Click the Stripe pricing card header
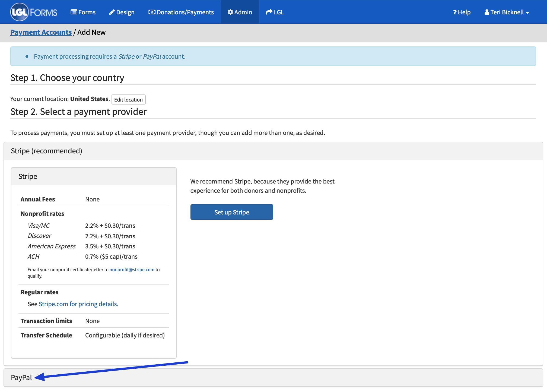The height and width of the screenshot is (392, 547). [x=28, y=176]
